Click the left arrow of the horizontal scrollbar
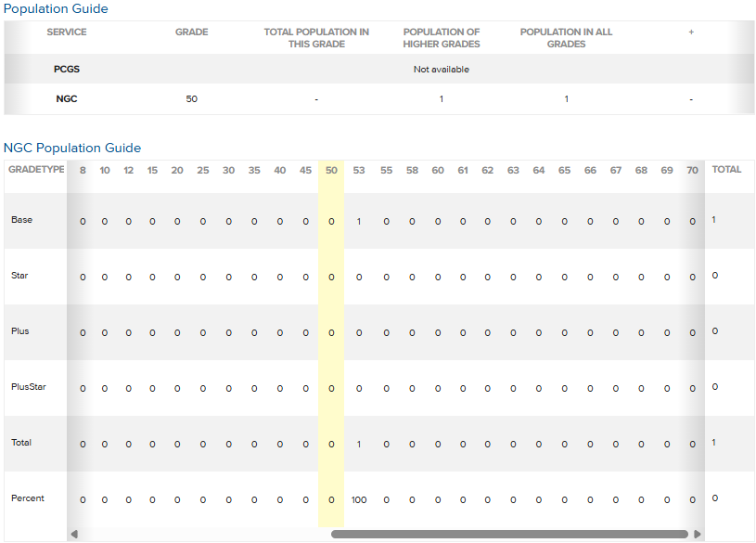 coord(74,534)
